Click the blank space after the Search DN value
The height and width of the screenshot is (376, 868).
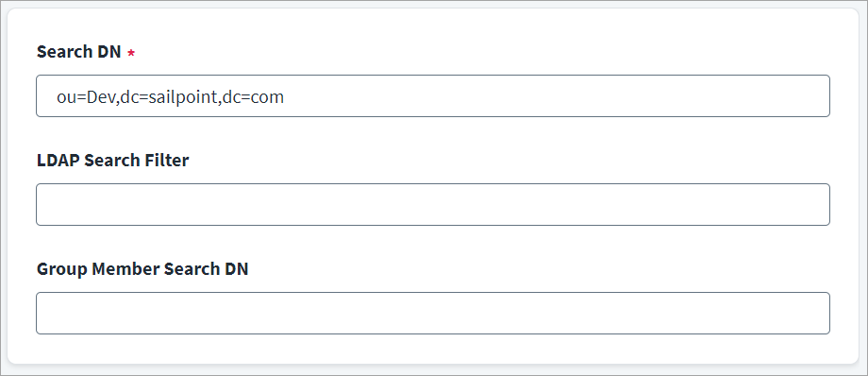tap(554, 96)
